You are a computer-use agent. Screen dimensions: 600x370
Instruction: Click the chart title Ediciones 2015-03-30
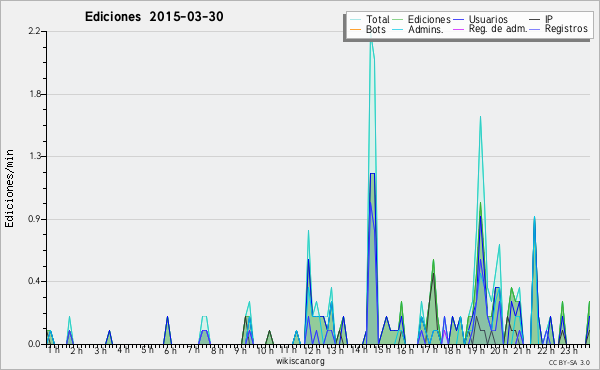(x=154, y=17)
